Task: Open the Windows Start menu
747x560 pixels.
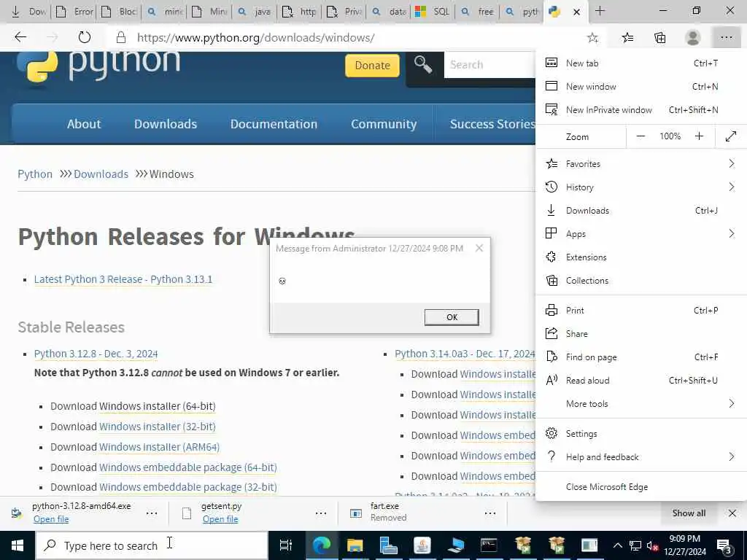Action: [x=18, y=545]
